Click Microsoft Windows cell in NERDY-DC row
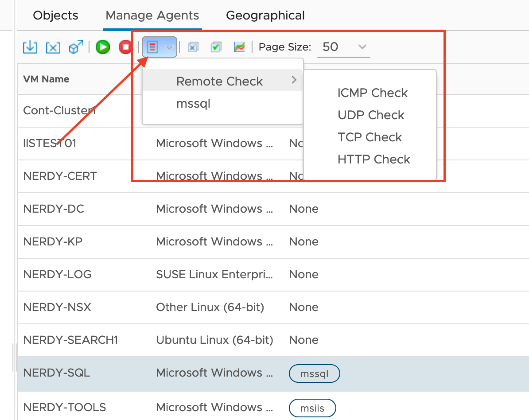This screenshot has width=529, height=420. 214,209
